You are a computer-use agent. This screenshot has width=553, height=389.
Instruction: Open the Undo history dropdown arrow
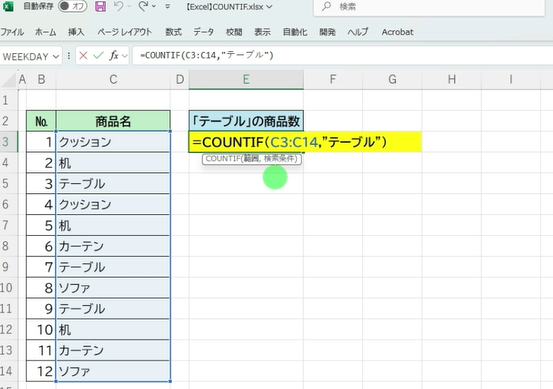pos(129,6)
